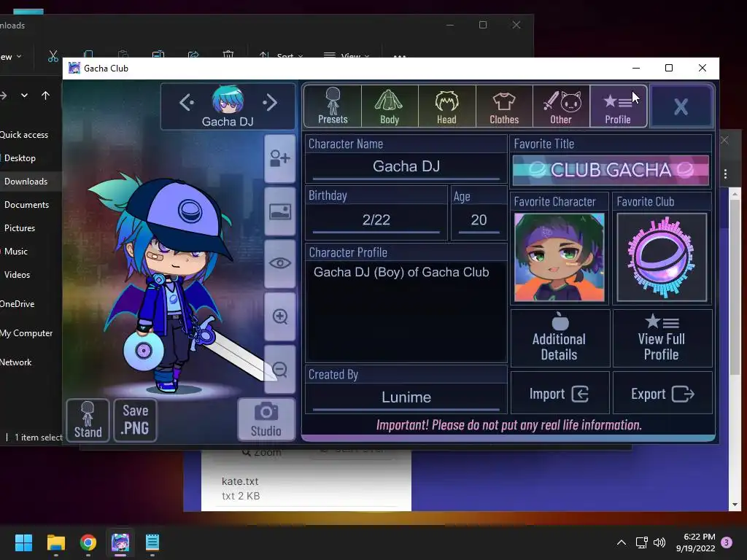Go to previous character with left arrow
The width and height of the screenshot is (747, 560).
pos(187,102)
